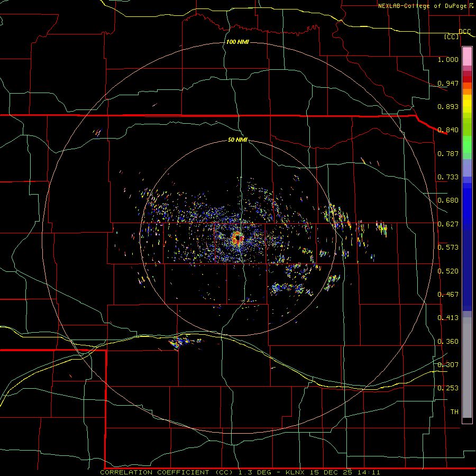Select the 0.307 legend value

pos(448,365)
